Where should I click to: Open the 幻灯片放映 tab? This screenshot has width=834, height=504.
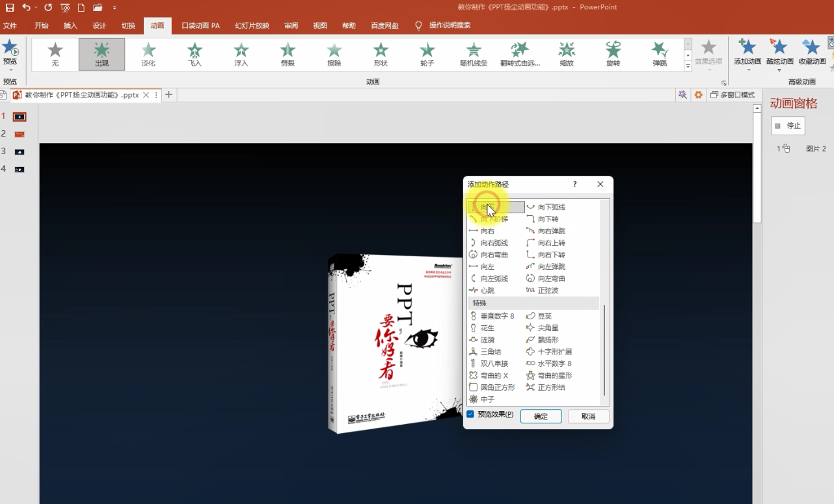pos(252,26)
